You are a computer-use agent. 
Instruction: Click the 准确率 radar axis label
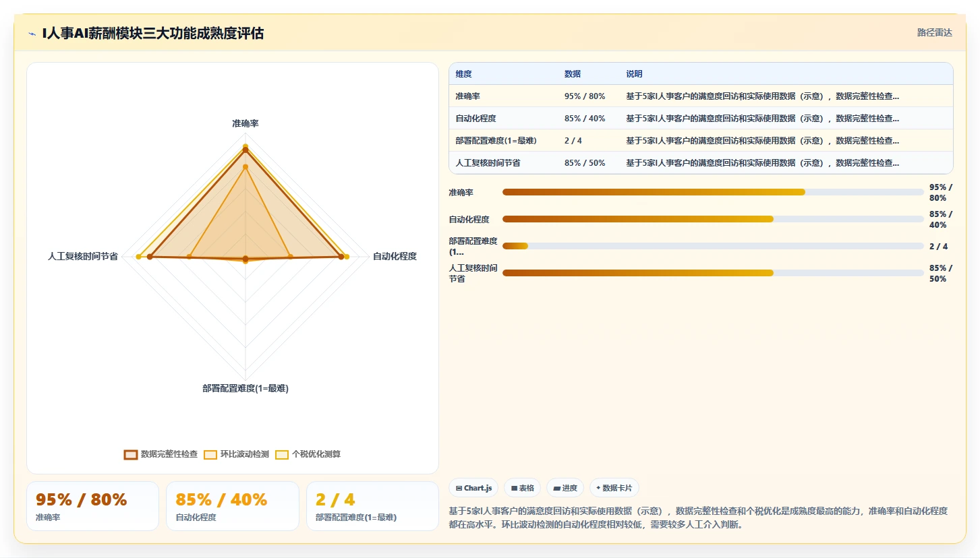[x=246, y=123]
